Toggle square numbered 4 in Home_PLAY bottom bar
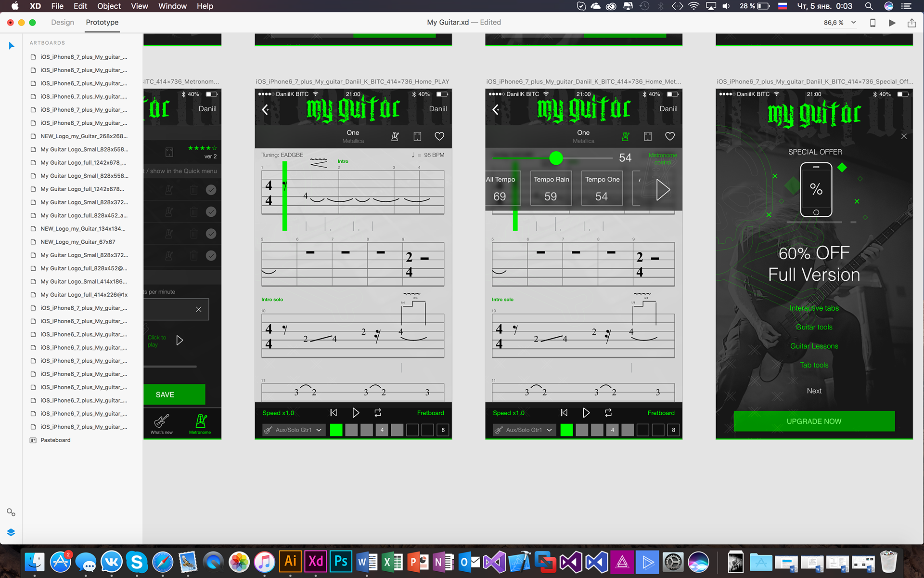The image size is (924, 578). pyautogui.click(x=382, y=430)
